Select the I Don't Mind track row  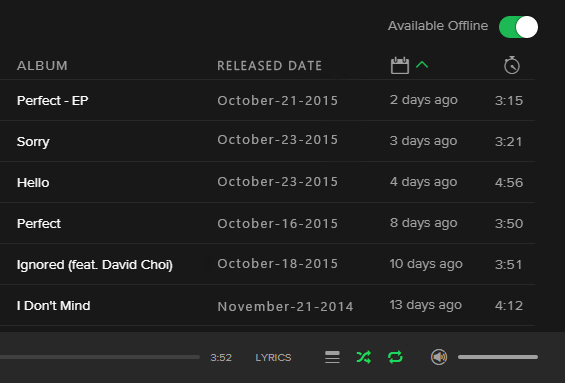point(267,305)
